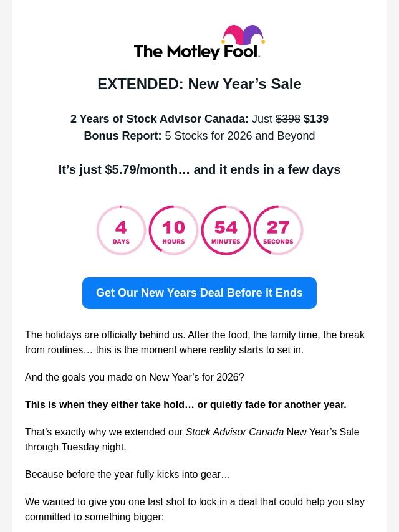Click the 10 Hours countdown circle
This screenshot has height=532, width=399.
[173, 230]
